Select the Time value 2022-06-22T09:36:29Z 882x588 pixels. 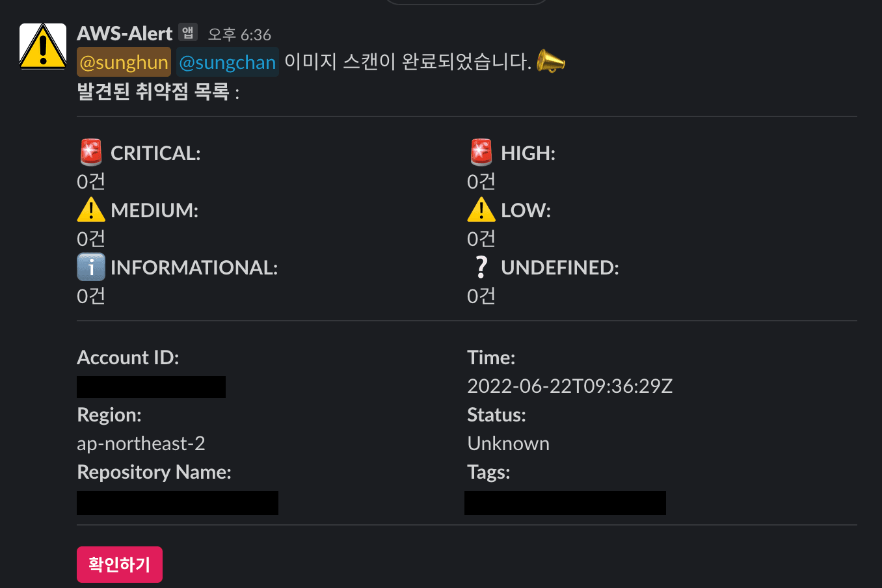pyautogui.click(x=570, y=386)
